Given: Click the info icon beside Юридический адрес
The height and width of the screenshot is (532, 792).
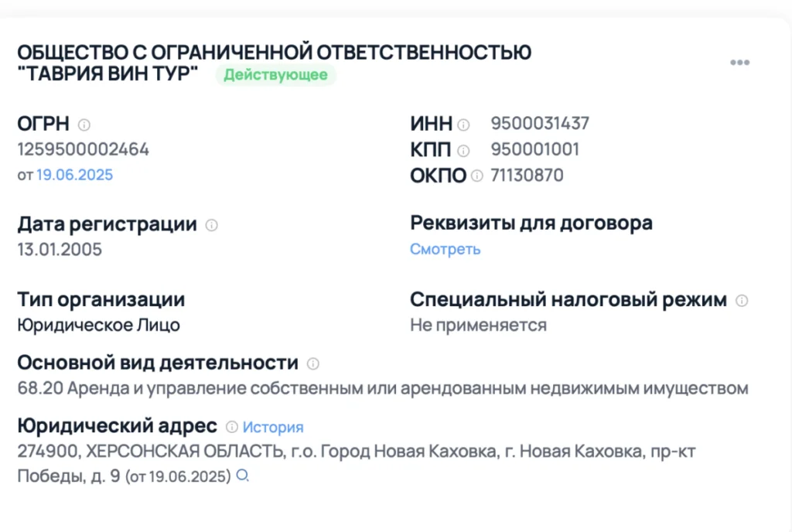Looking at the screenshot, I should pos(231,427).
